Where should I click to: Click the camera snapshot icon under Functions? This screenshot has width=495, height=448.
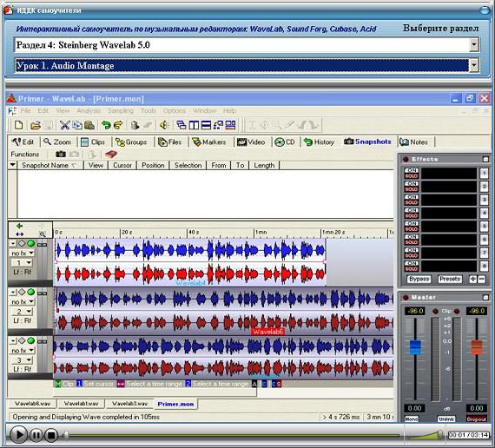[61, 154]
